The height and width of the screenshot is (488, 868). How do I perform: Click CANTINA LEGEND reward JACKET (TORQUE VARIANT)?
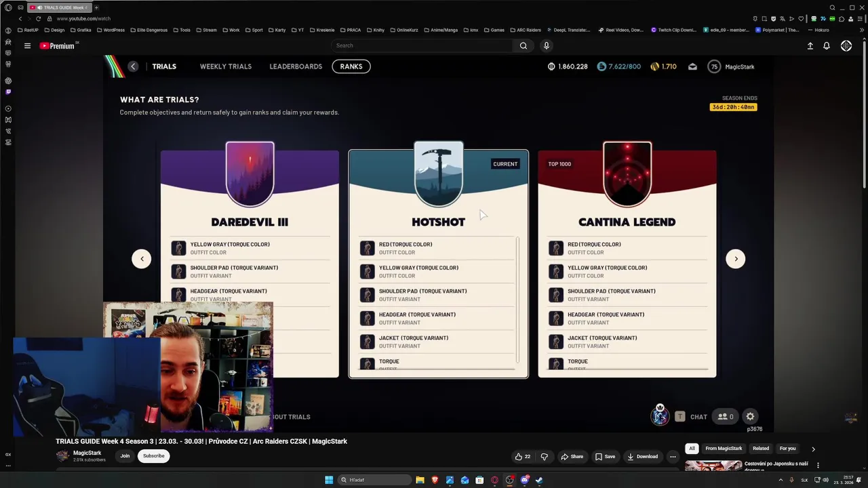click(x=627, y=342)
